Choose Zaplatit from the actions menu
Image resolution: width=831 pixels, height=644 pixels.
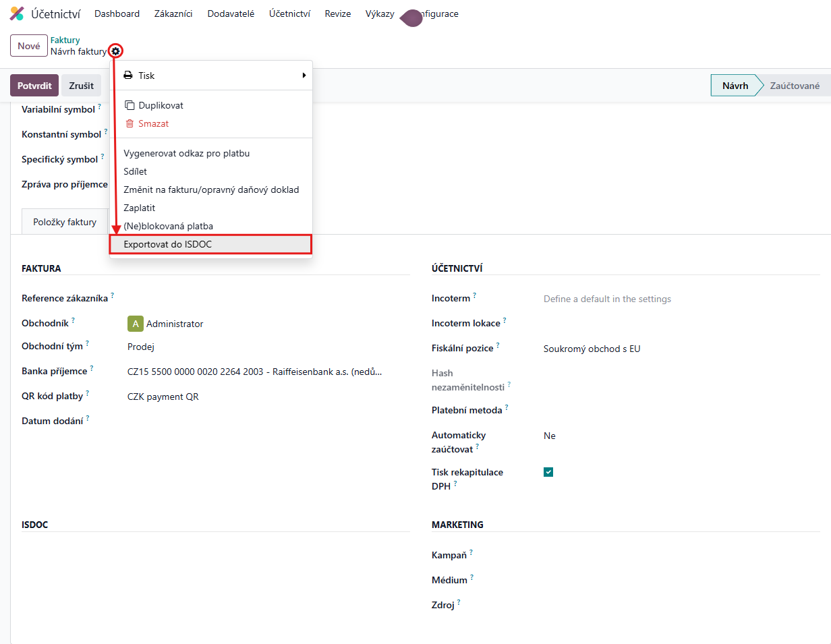[210, 208]
